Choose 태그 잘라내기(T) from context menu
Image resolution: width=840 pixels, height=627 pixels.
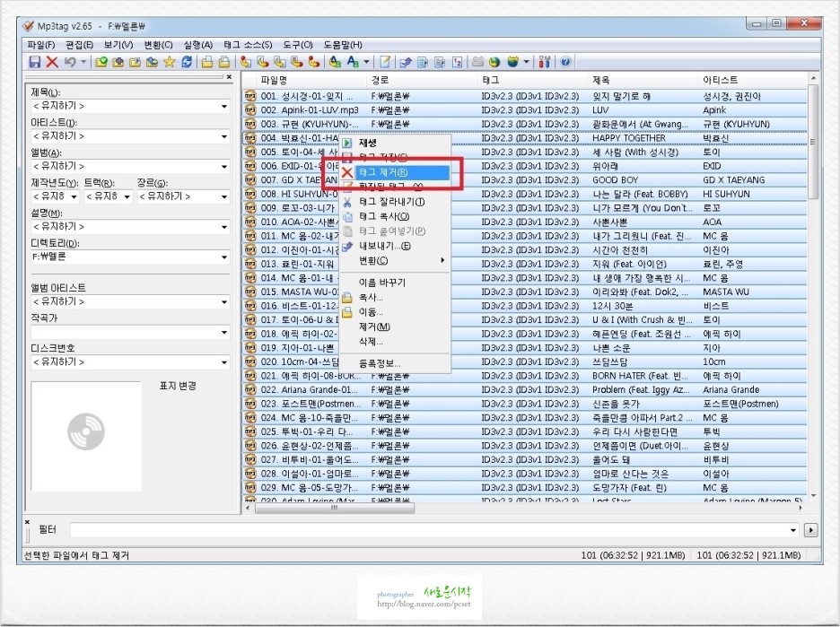pos(395,202)
